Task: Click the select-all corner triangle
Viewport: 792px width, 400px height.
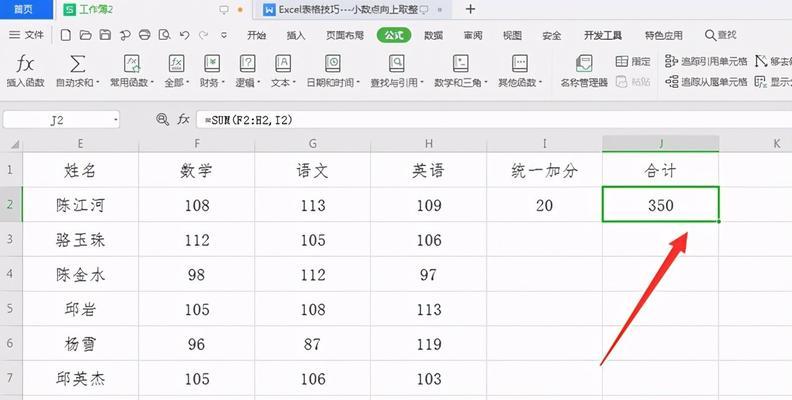Action: click(x=14, y=144)
